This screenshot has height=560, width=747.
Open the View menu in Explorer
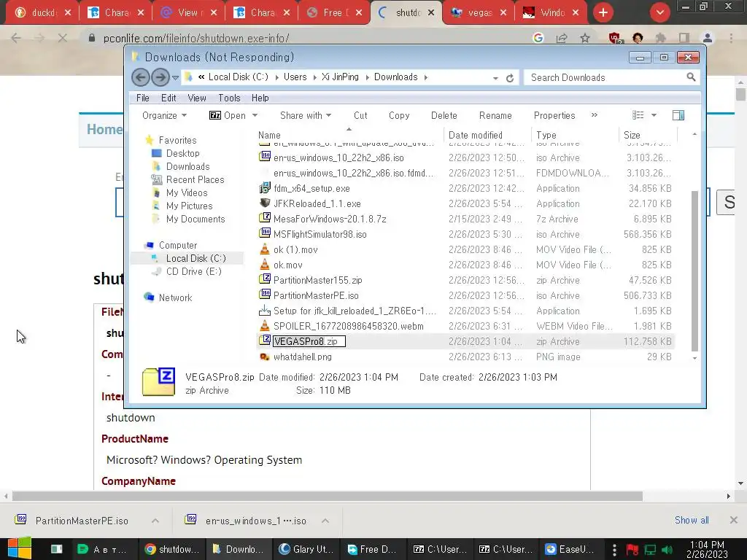click(197, 98)
